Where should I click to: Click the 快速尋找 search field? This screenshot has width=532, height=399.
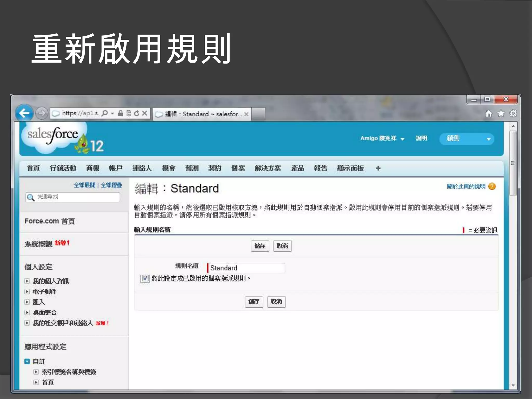pos(73,197)
